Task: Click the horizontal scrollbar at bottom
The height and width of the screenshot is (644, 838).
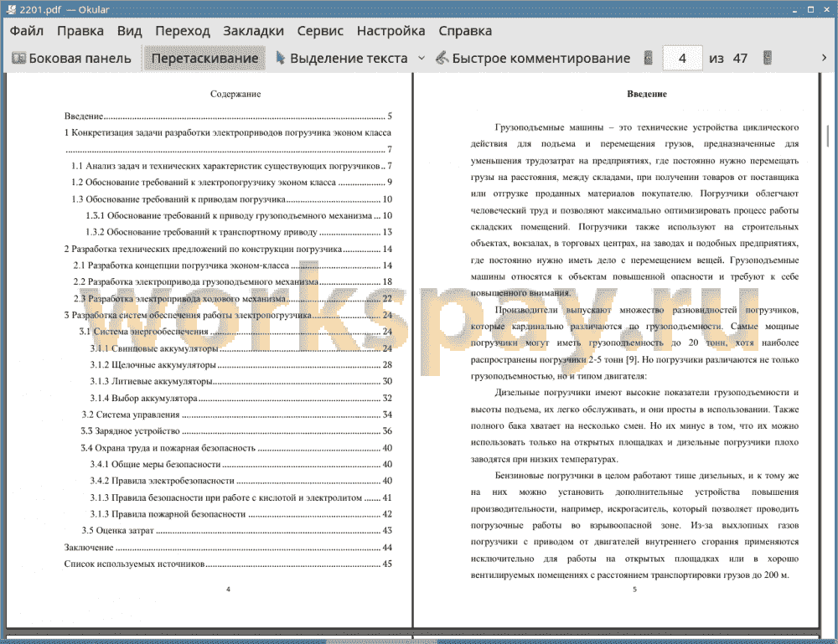Action: point(381,641)
